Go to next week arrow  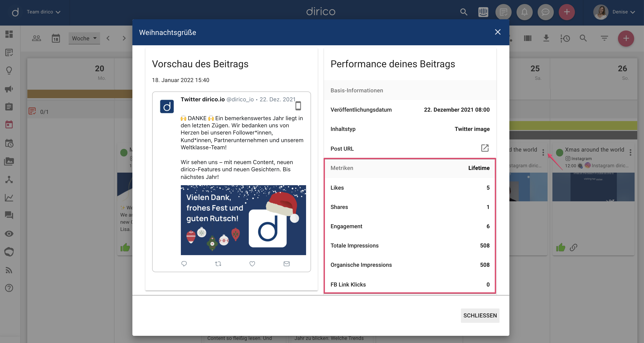(x=124, y=38)
